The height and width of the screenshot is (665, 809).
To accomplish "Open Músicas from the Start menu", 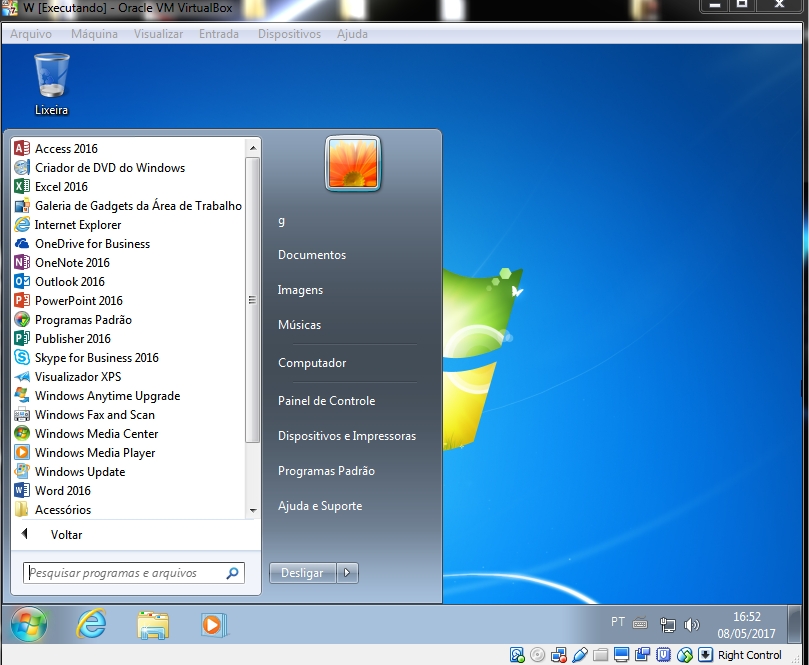I will pos(299,325).
